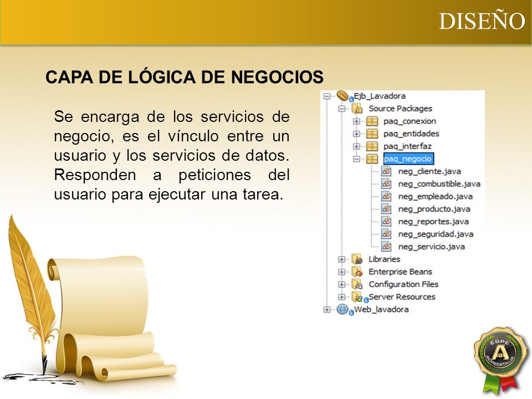The width and height of the screenshot is (532, 399).
Task: Select the Configuration Files label
Action: click(x=403, y=284)
